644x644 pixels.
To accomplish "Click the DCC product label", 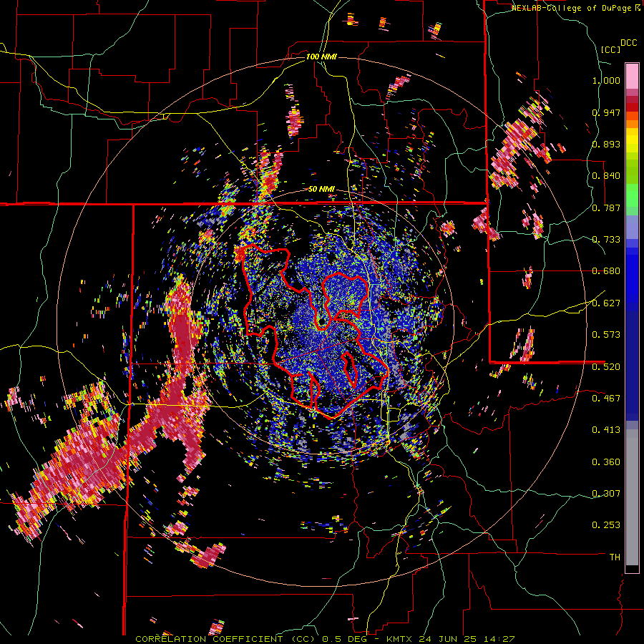I will (628, 43).
